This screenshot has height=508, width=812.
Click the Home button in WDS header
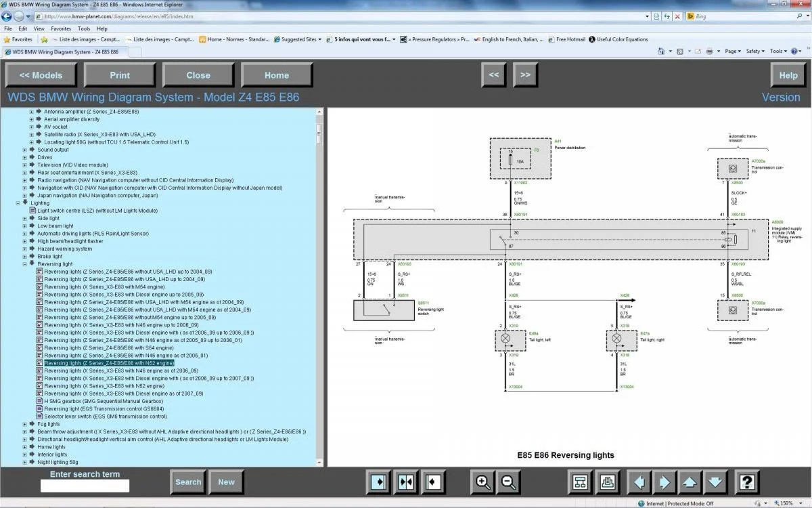tap(277, 75)
